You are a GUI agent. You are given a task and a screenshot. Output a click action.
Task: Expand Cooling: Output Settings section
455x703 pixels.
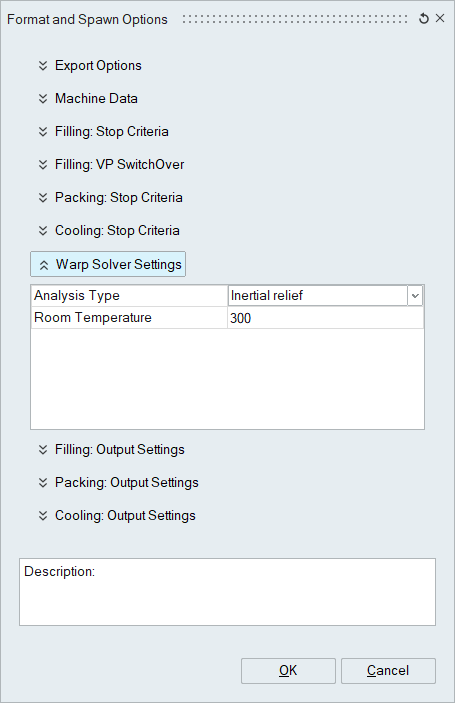[117, 516]
